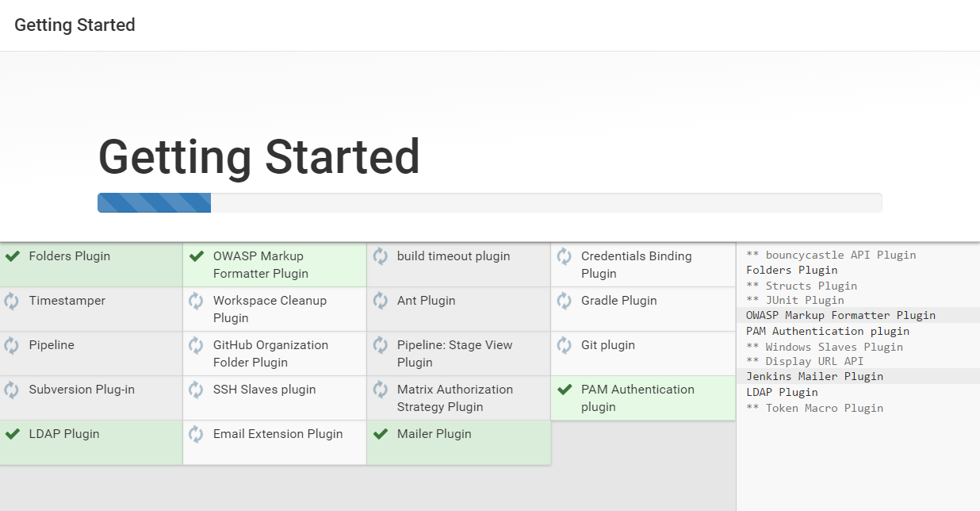The image size is (980, 511).
Task: Select the Subversion Plug-in label
Action: point(82,390)
